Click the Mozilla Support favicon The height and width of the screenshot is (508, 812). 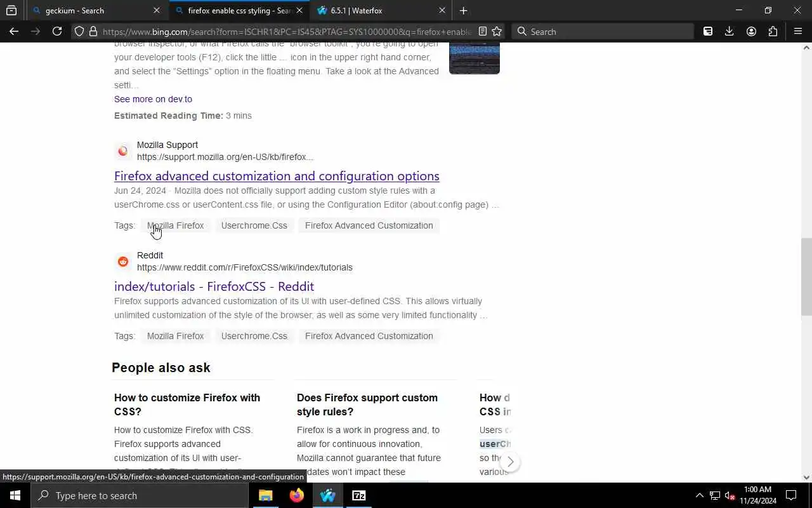pyautogui.click(x=123, y=151)
